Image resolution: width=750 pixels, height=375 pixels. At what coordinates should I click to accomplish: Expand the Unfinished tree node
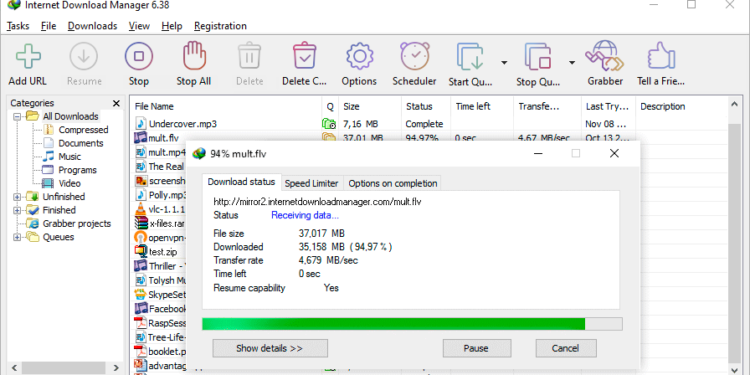[x=17, y=197]
